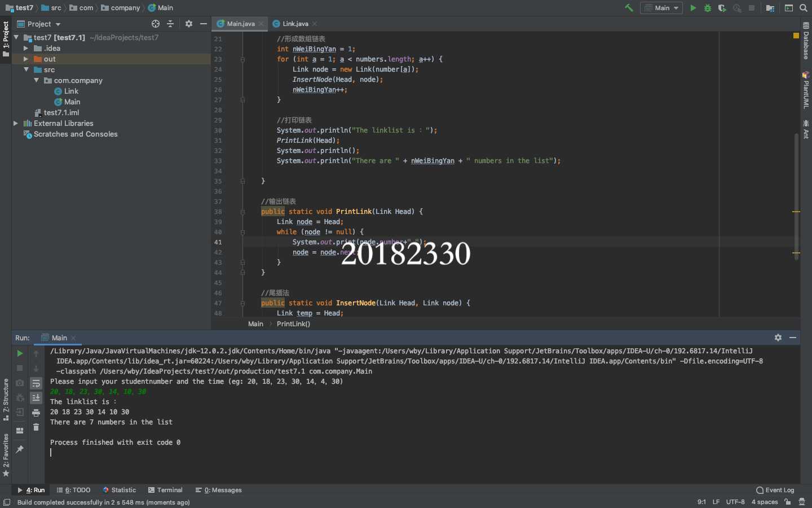Screen dimensions: 812x508
Task: Click the Main breadcrumb below editor
Action: 255,324
